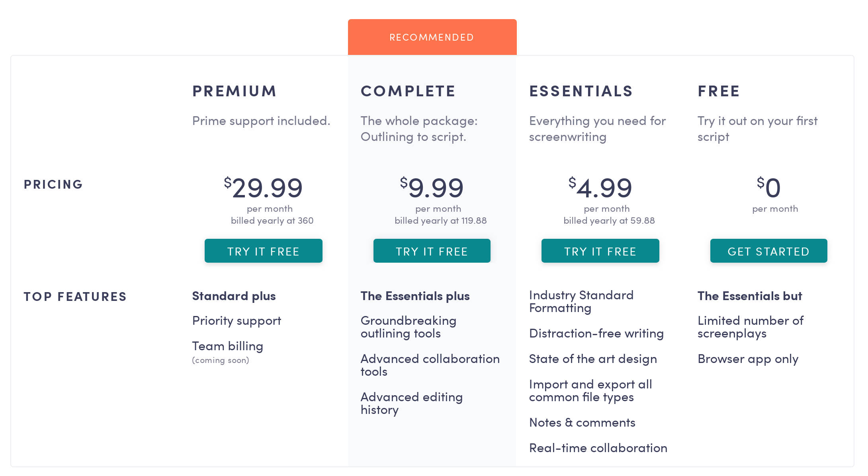Click TRY IT FREE under the Essentials plan
This screenshot has width=868, height=476.
coord(600,251)
